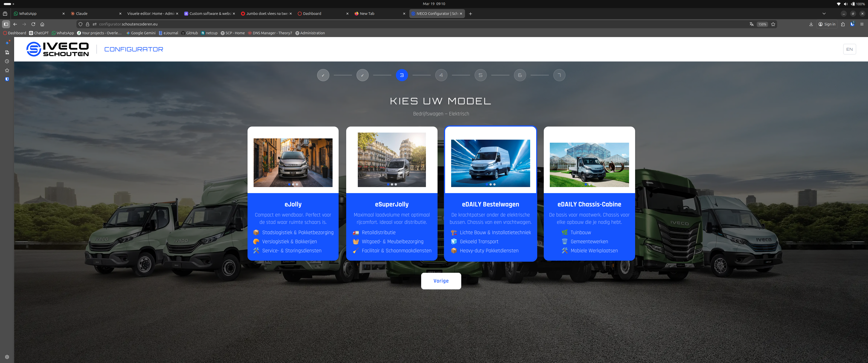This screenshot has width=868, height=363.
Task: Click the browser home icon
Action: (42, 24)
